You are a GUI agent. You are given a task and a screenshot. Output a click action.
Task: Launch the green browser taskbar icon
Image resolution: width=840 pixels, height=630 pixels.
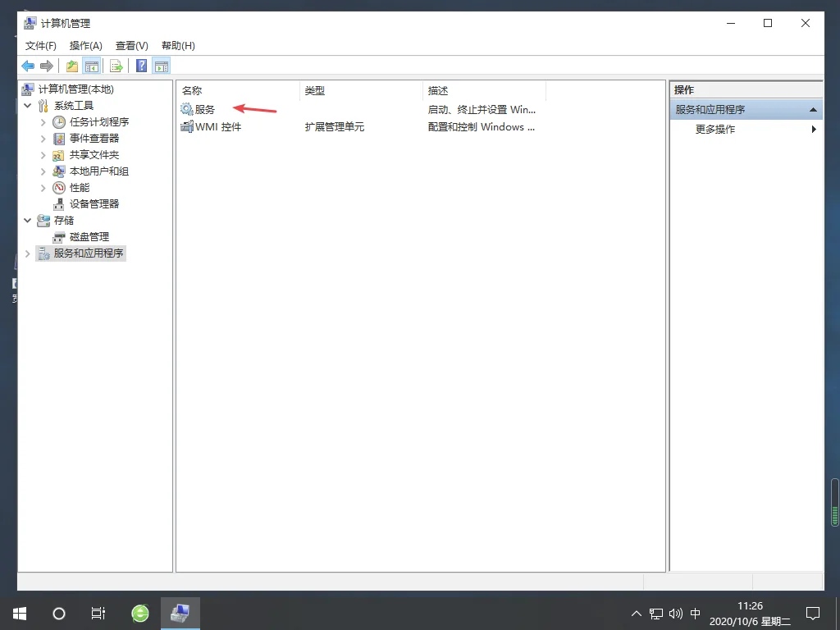pyautogui.click(x=140, y=614)
